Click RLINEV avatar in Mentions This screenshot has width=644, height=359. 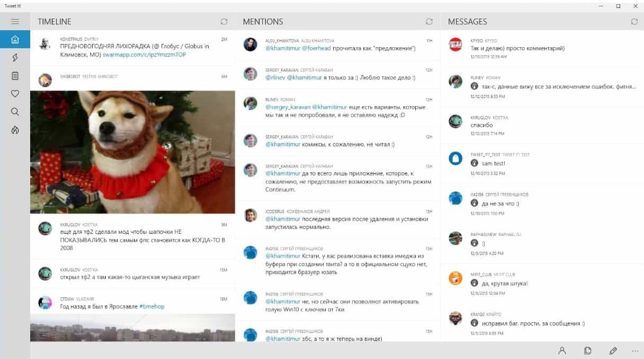click(x=251, y=103)
